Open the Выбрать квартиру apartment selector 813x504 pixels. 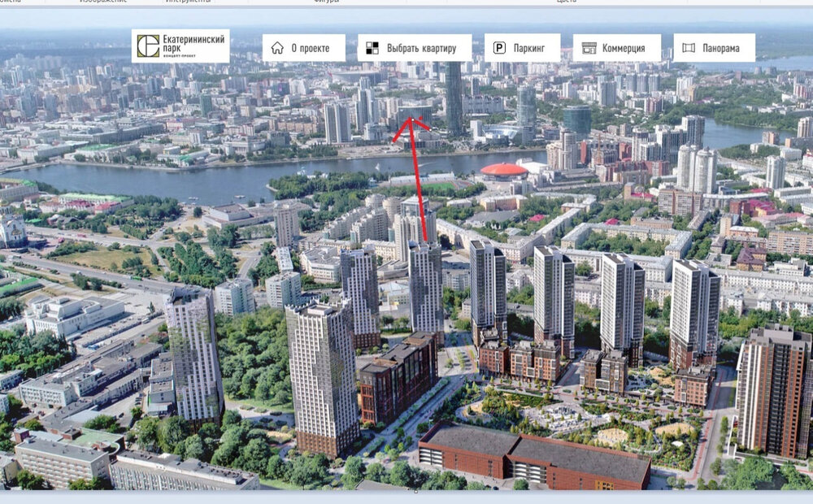415,48
